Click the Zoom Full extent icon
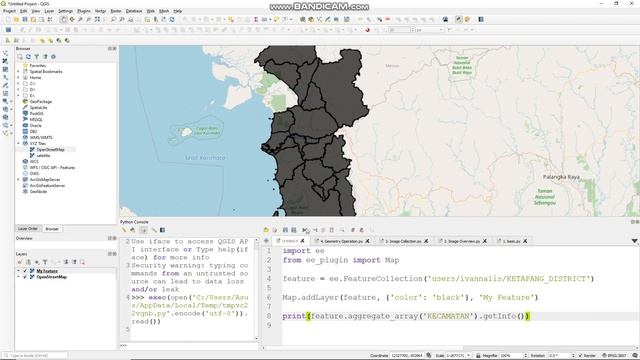Viewport: 640px width, 360px height. [x=97, y=20]
